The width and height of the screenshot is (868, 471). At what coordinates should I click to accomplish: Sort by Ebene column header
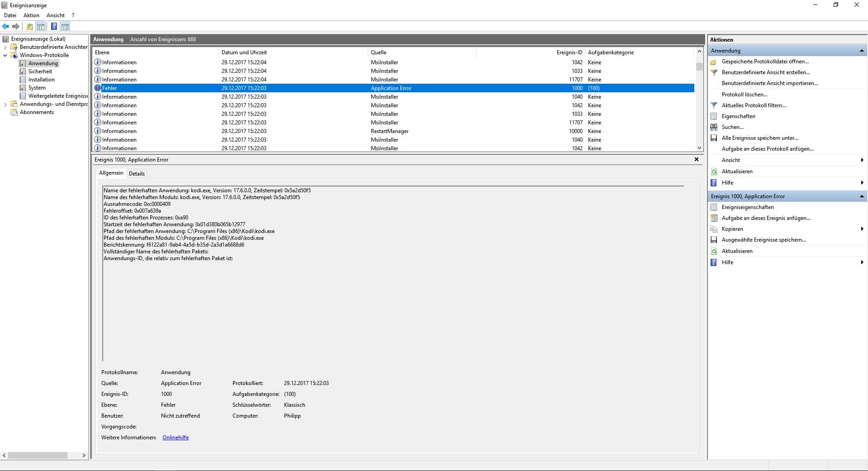155,52
